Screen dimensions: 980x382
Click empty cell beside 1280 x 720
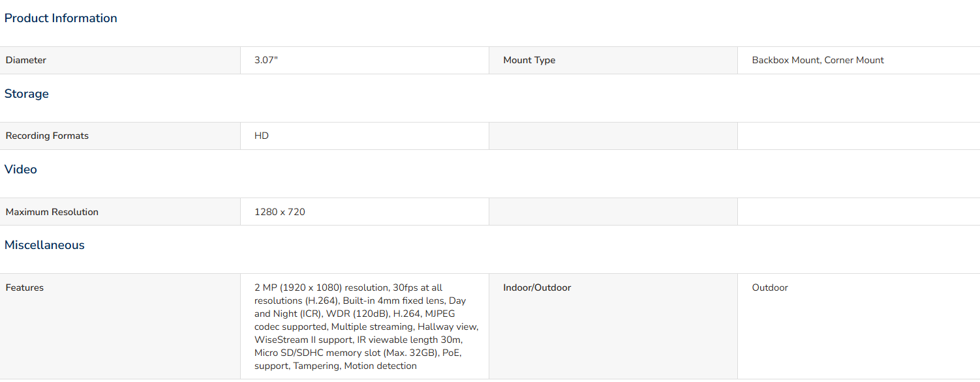coord(613,212)
